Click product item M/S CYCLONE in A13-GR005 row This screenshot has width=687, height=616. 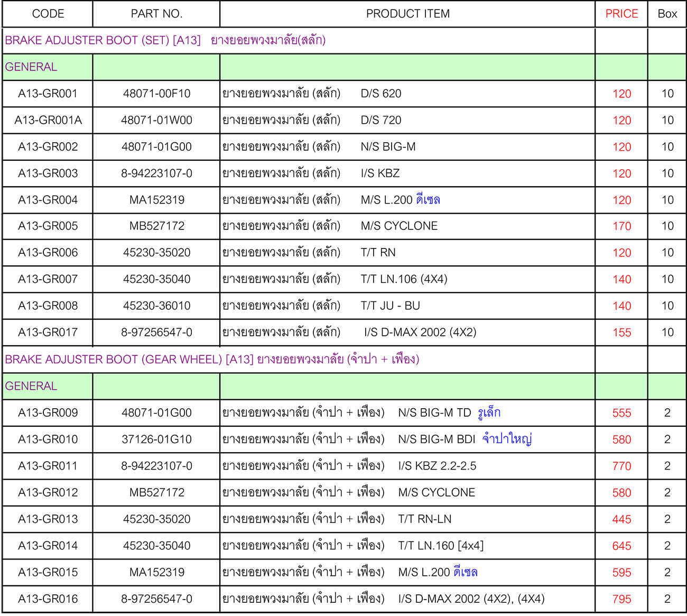(x=399, y=226)
